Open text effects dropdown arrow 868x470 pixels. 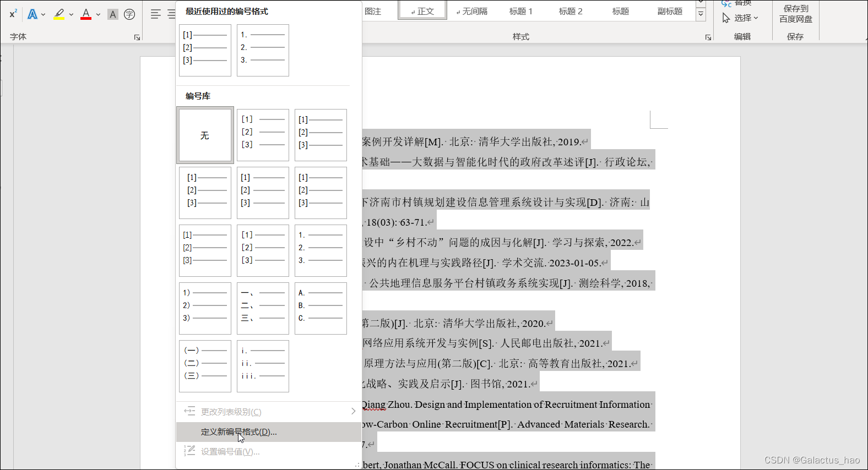pos(43,15)
